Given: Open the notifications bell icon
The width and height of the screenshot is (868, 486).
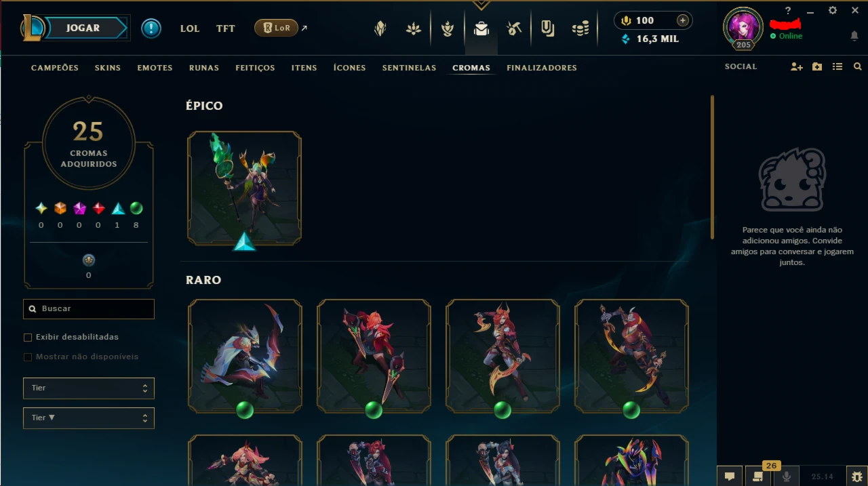Looking at the screenshot, I should (854, 36).
